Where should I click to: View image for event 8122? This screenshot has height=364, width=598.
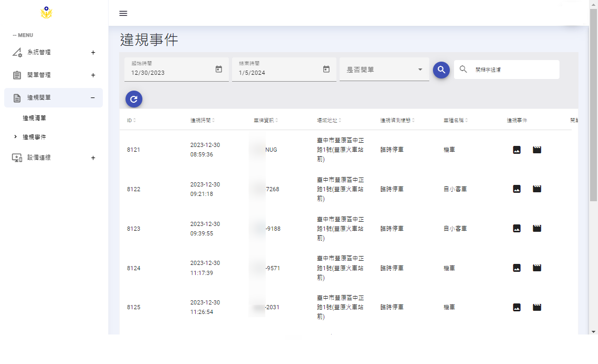(517, 189)
